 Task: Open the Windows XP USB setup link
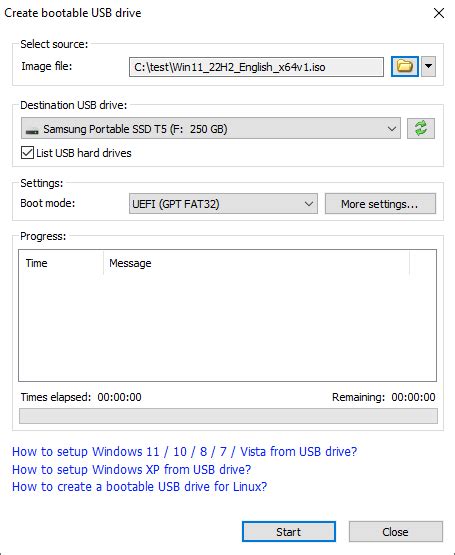pyautogui.click(x=131, y=469)
